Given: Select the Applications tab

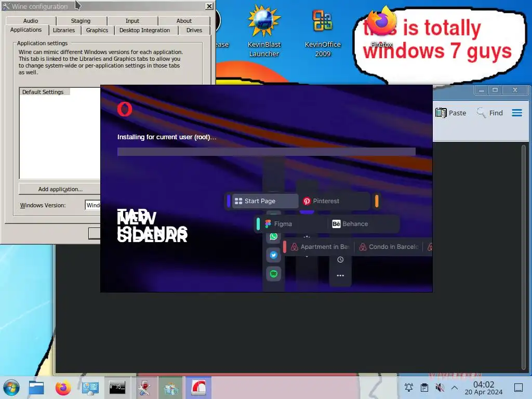Looking at the screenshot, I should click(x=26, y=30).
